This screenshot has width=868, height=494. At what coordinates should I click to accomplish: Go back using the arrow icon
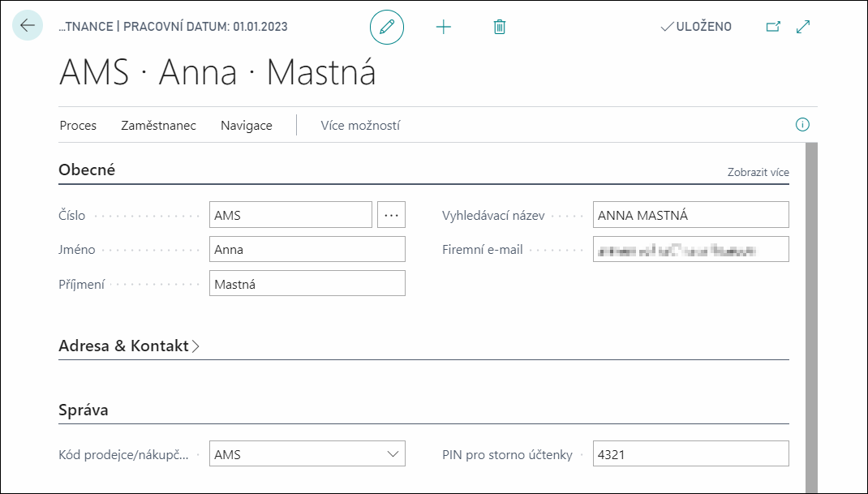[27, 25]
